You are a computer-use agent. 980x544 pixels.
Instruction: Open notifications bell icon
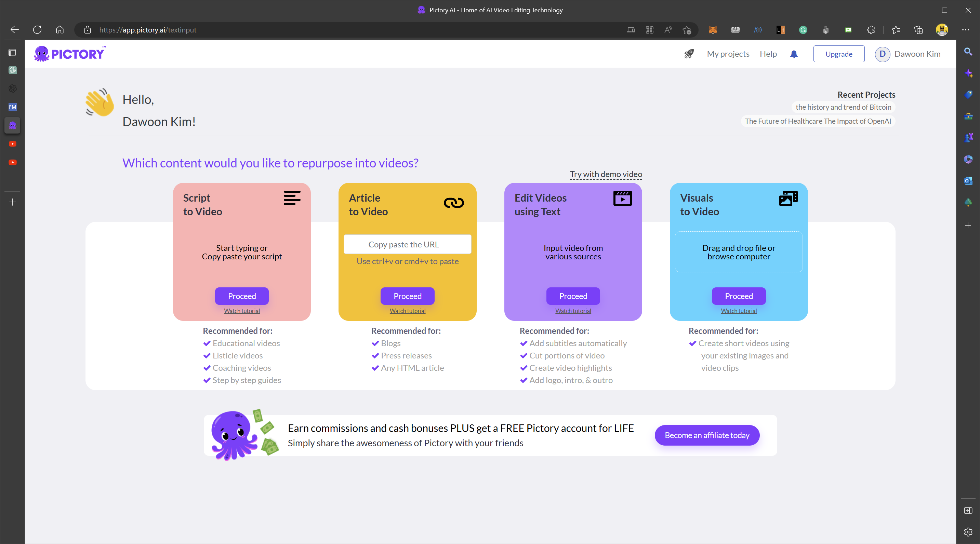(794, 54)
